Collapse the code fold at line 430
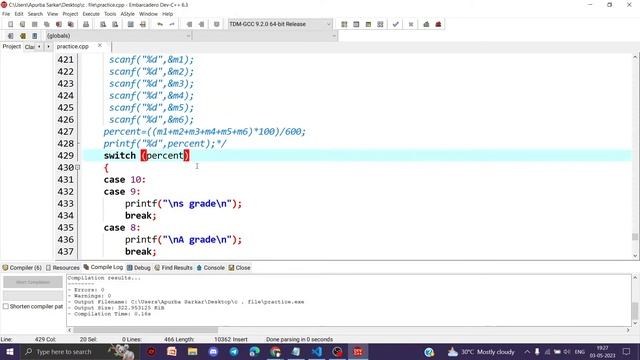Screen dimensions: 640x360 click(x=78, y=167)
